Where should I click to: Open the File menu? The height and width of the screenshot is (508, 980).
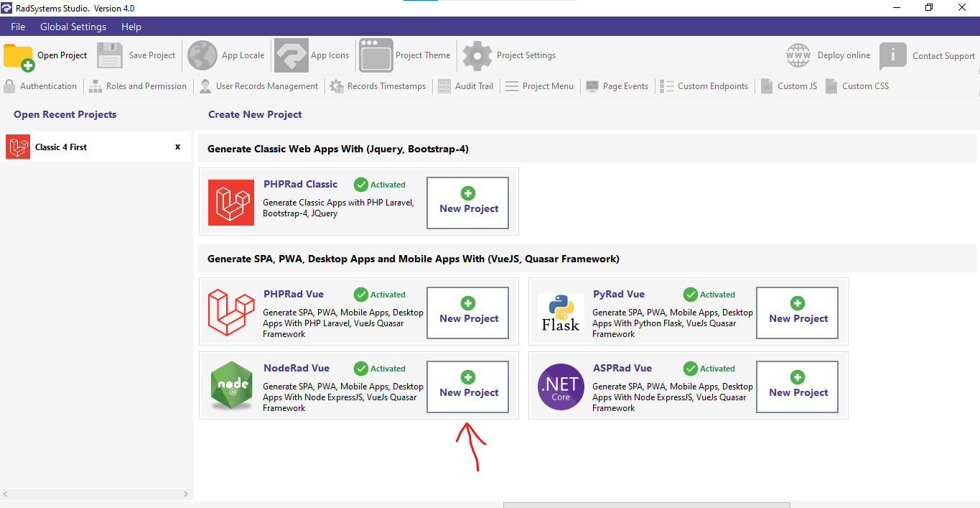[x=18, y=27]
